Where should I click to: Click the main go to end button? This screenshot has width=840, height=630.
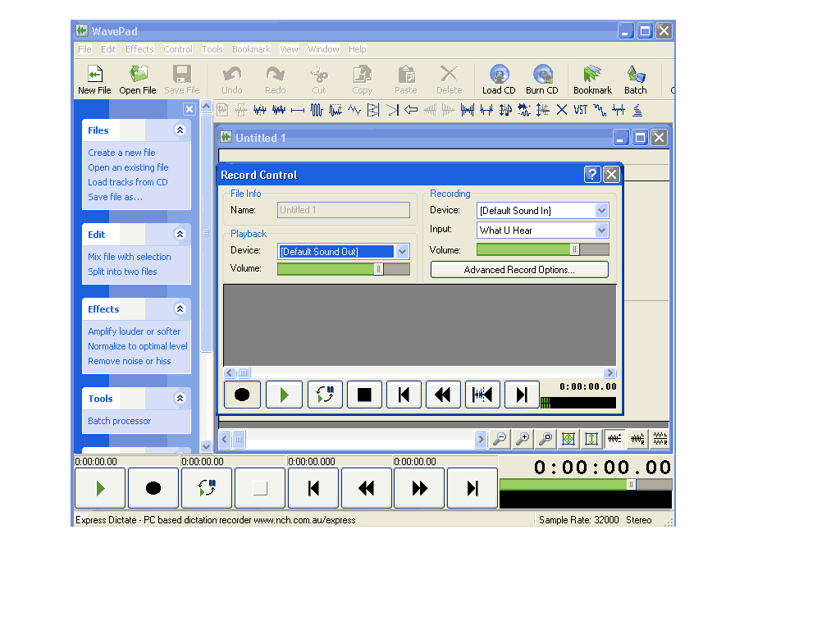click(472, 488)
